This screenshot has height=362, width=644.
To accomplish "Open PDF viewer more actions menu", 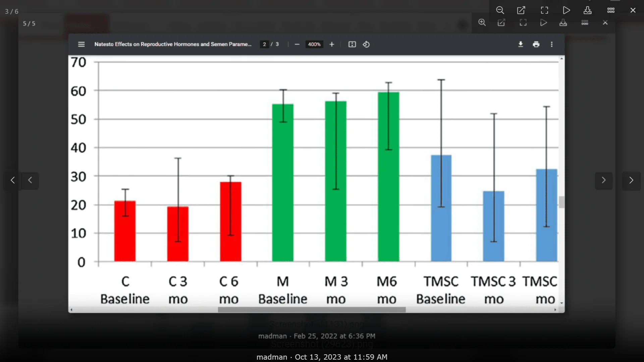I will (x=552, y=44).
